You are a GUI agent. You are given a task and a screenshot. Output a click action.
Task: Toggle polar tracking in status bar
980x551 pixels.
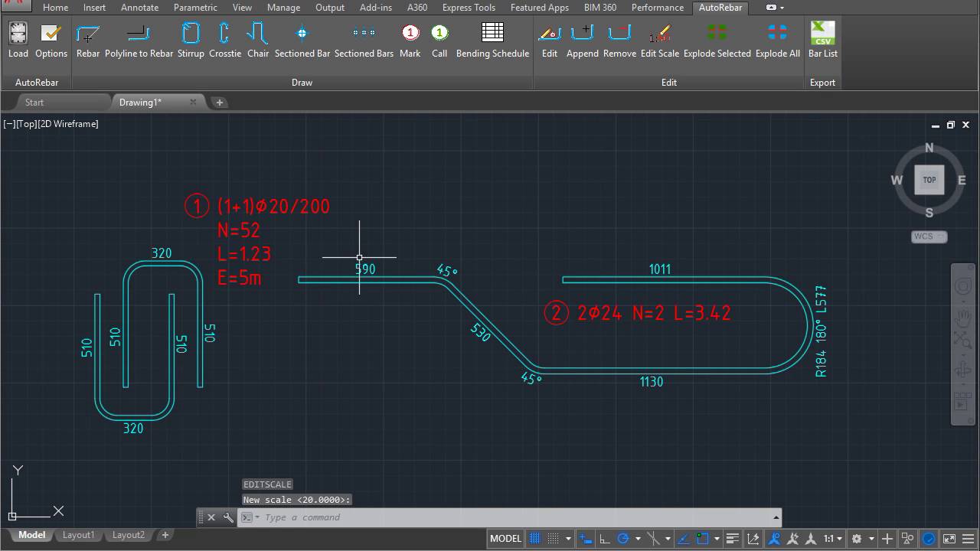click(622, 538)
